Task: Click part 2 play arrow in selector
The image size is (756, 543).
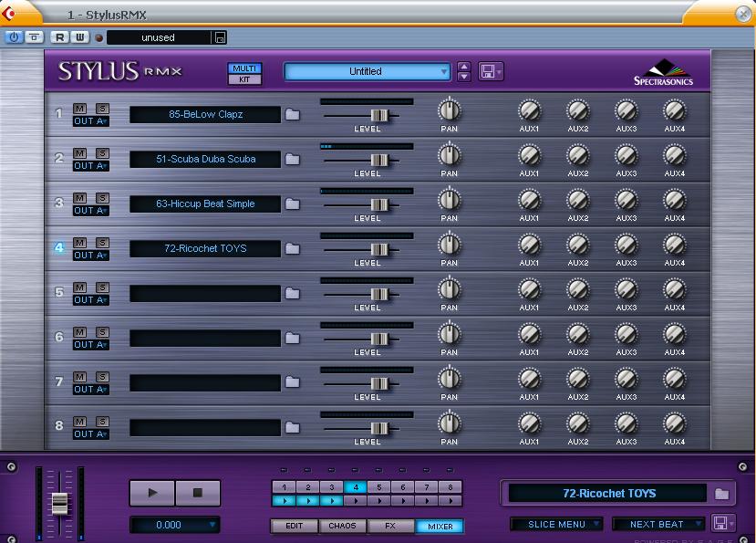Action: click(x=307, y=500)
